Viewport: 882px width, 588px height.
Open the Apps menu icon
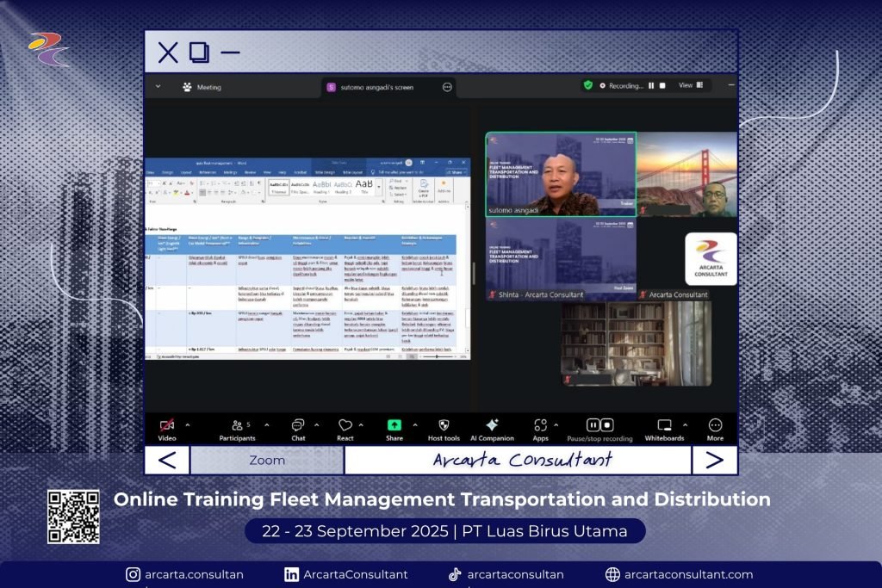540,426
